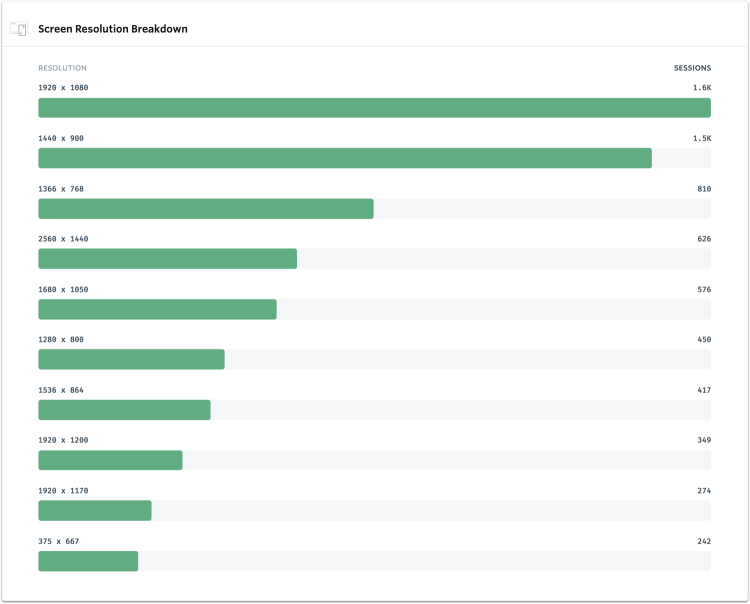Select the 1920 x 1170 resolution label
Image resolution: width=750 pixels, height=604 pixels.
[x=63, y=491]
